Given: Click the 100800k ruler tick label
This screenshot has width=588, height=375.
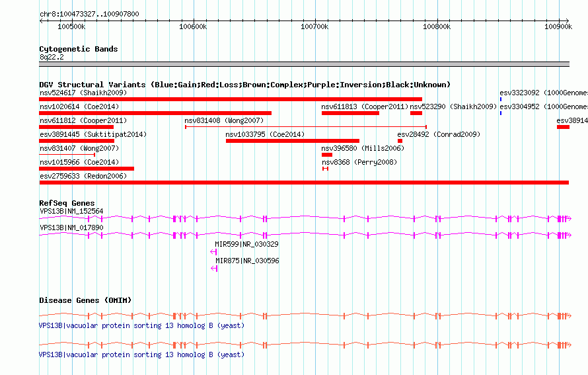Looking at the screenshot, I should [437, 26].
